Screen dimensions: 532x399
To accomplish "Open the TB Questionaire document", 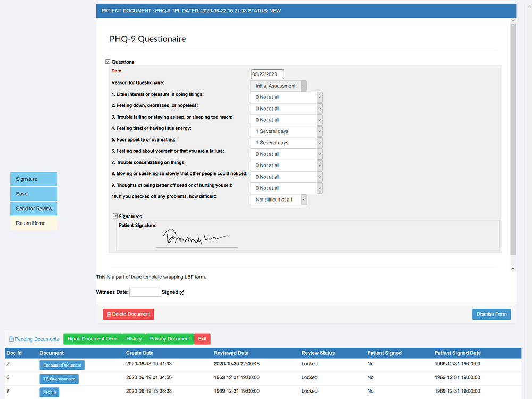I will tap(59, 378).
